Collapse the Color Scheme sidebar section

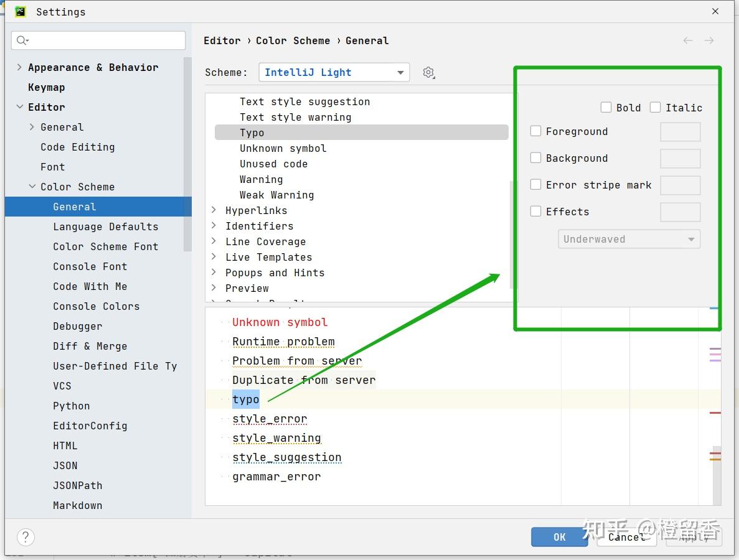click(x=32, y=187)
